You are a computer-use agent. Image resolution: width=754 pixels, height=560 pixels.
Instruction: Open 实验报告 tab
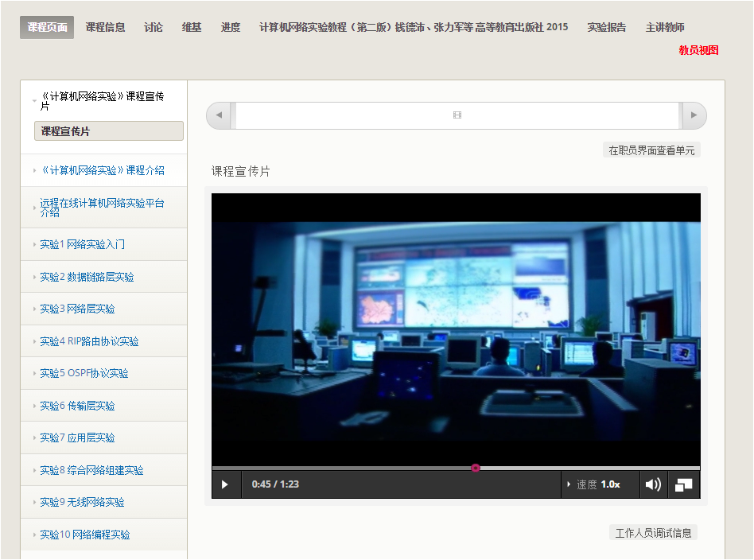point(607,28)
